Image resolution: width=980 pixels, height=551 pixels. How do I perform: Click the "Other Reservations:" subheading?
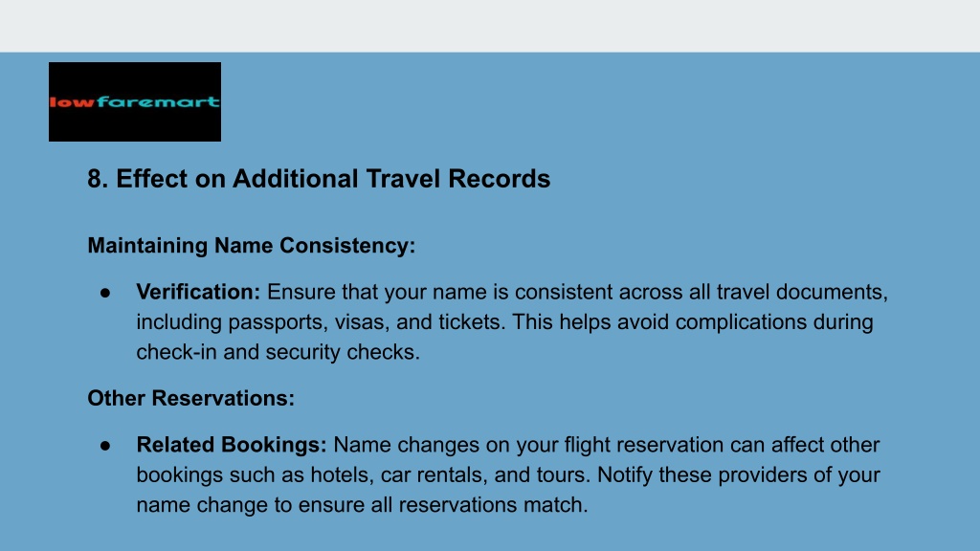tap(190, 398)
